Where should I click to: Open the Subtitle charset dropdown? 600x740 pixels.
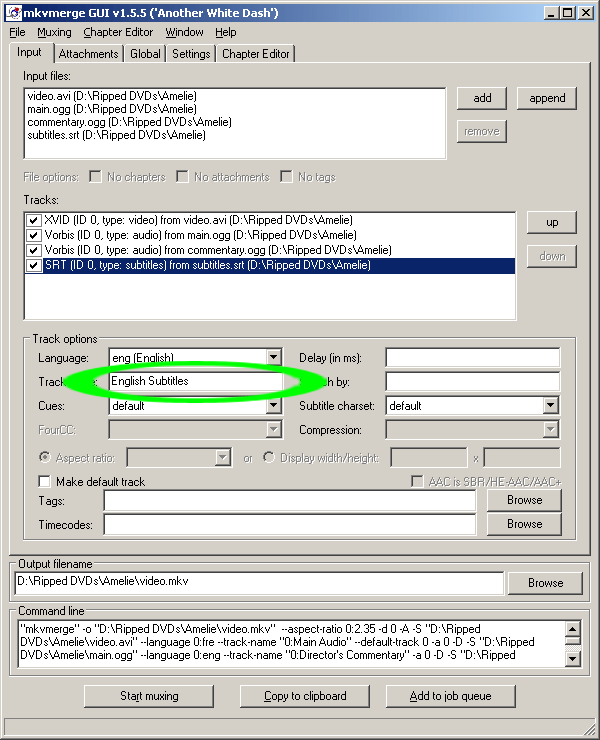tap(550, 405)
